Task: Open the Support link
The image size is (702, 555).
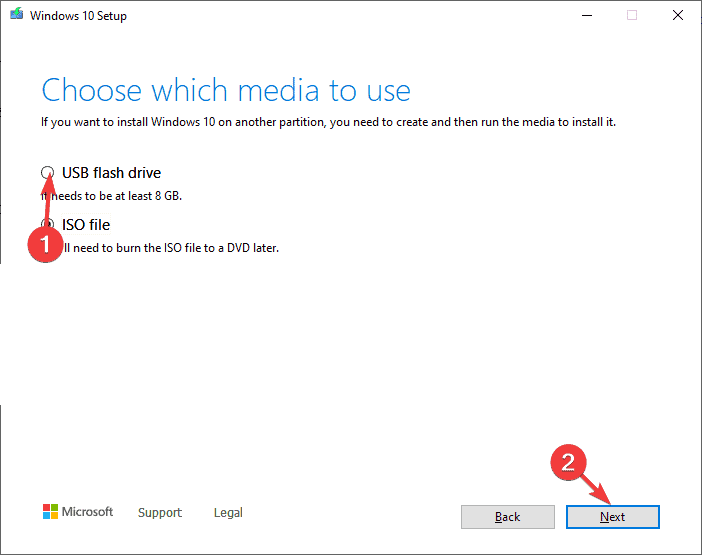Action: point(160,512)
